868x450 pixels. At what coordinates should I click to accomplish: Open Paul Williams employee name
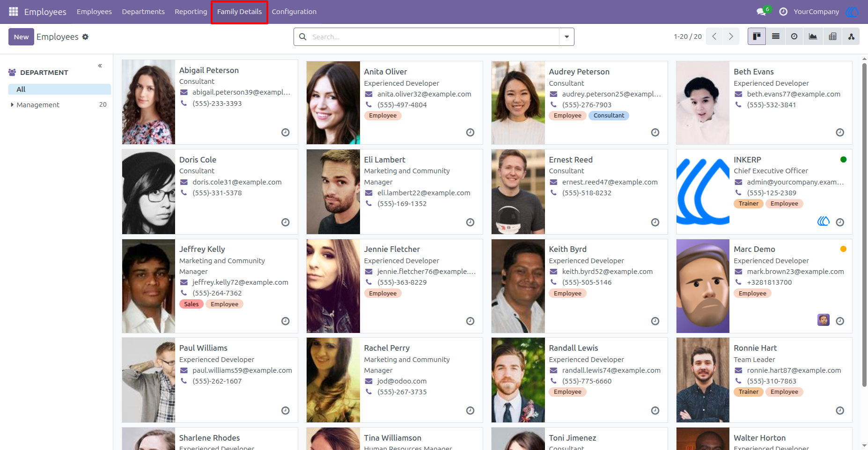[x=203, y=348]
